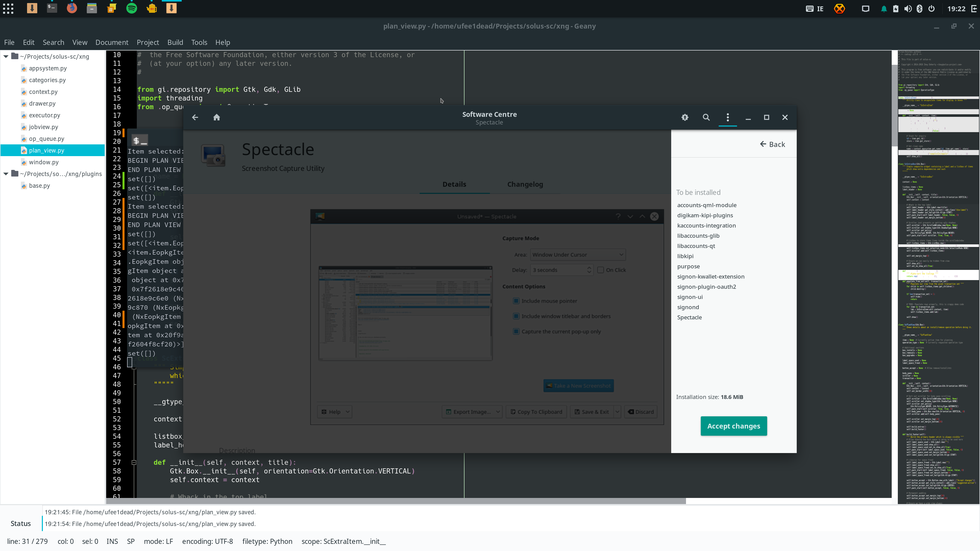This screenshot has width=980, height=551.
Task: Select the Status tab in message window
Action: point(20,524)
